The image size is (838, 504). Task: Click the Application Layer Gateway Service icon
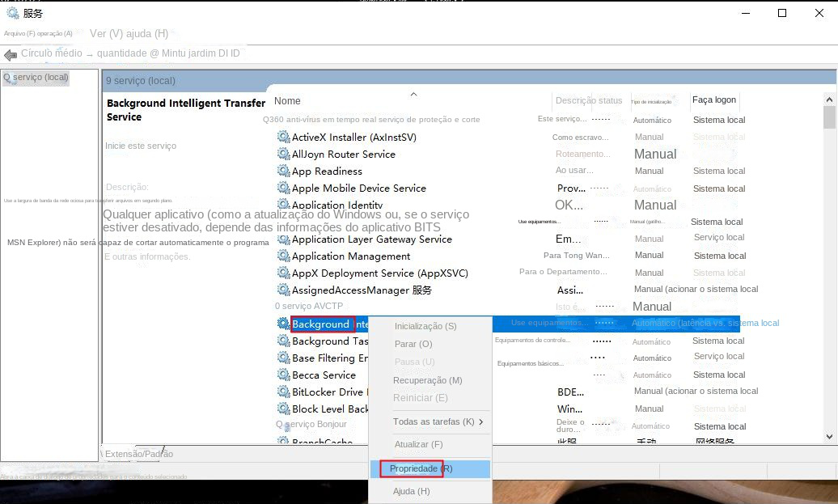click(x=284, y=239)
